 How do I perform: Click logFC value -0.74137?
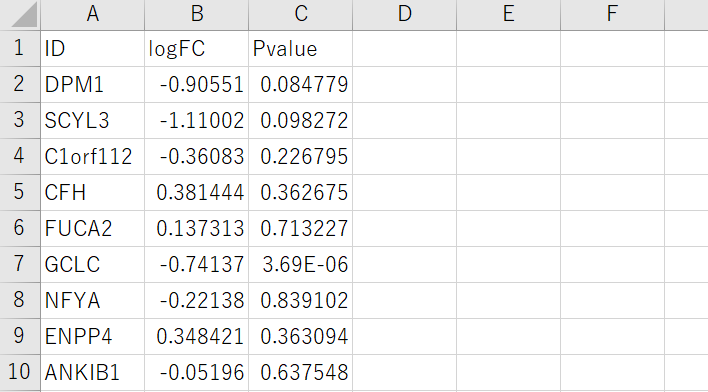(196, 265)
